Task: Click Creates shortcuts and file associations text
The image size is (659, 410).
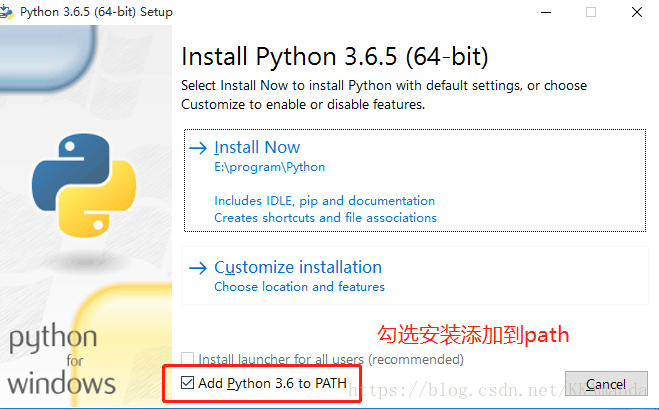Action: click(x=325, y=218)
